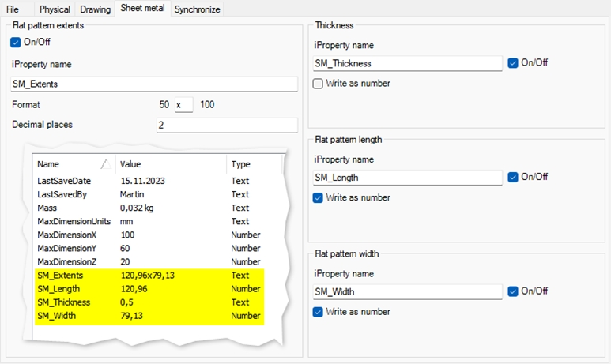The height and width of the screenshot is (364, 611).
Task: Uncheck Write as number for length
Action: click(318, 197)
